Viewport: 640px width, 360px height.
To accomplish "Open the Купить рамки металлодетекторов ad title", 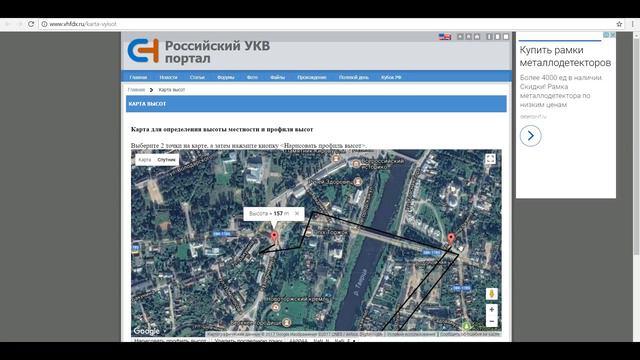I will point(565,56).
